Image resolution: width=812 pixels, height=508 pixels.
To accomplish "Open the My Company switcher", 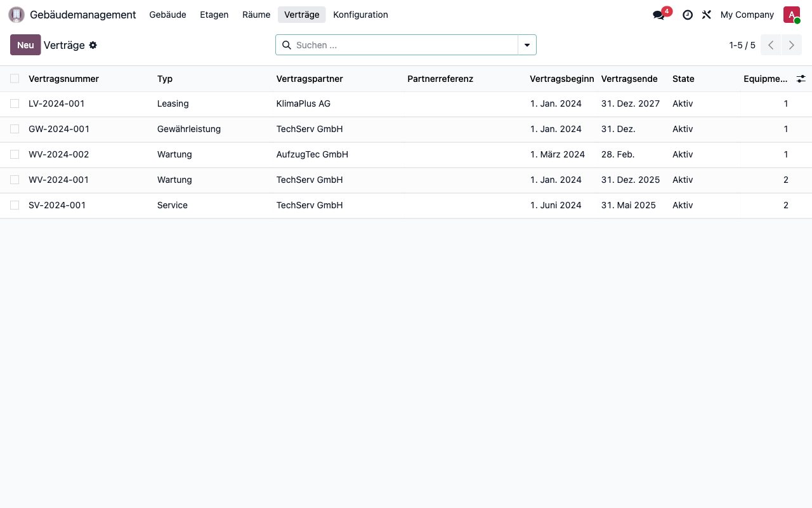I will (x=747, y=15).
